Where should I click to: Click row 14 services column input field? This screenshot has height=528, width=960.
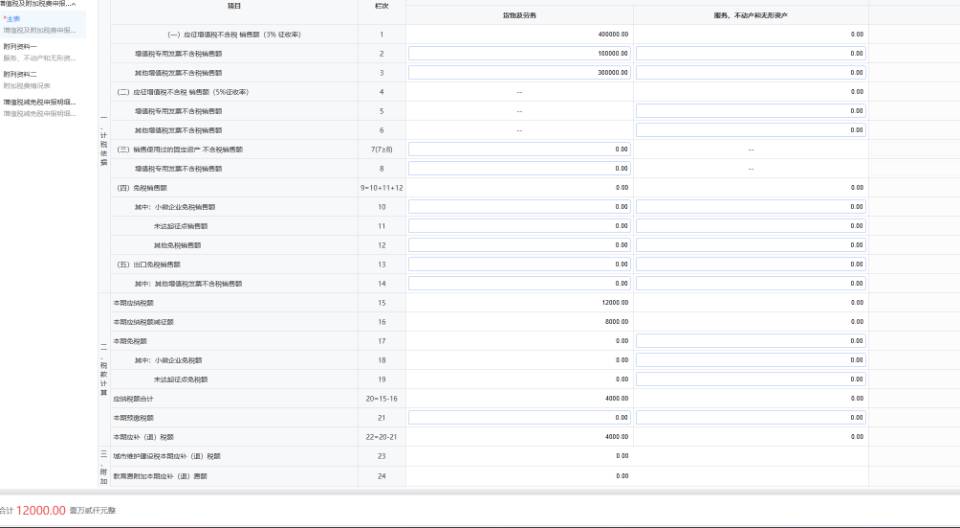[x=751, y=283]
